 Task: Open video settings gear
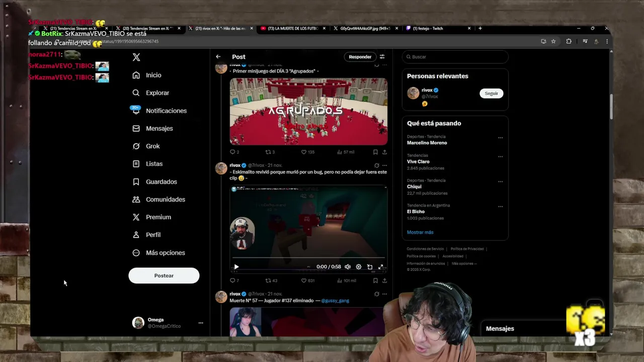tap(358, 267)
